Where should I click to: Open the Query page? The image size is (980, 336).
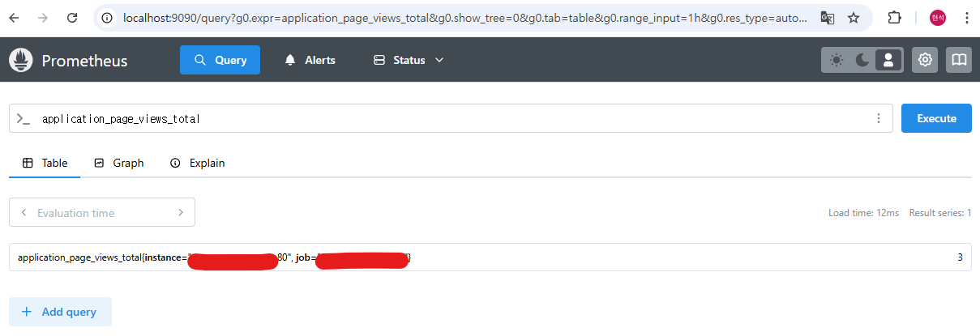[x=220, y=60]
